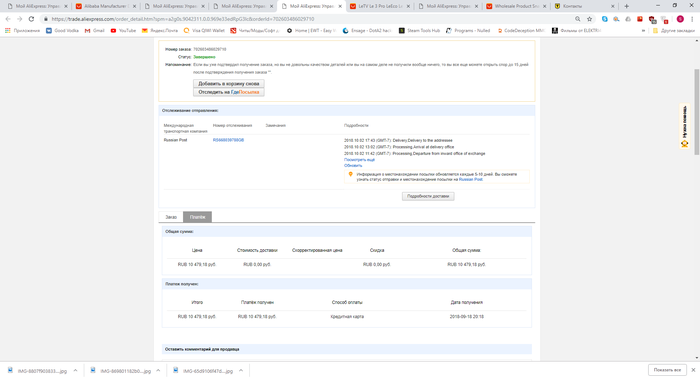Click the zoom magnifier icon in address bar
Image resolution: width=700 pixels, height=379 pixels.
coord(578,19)
